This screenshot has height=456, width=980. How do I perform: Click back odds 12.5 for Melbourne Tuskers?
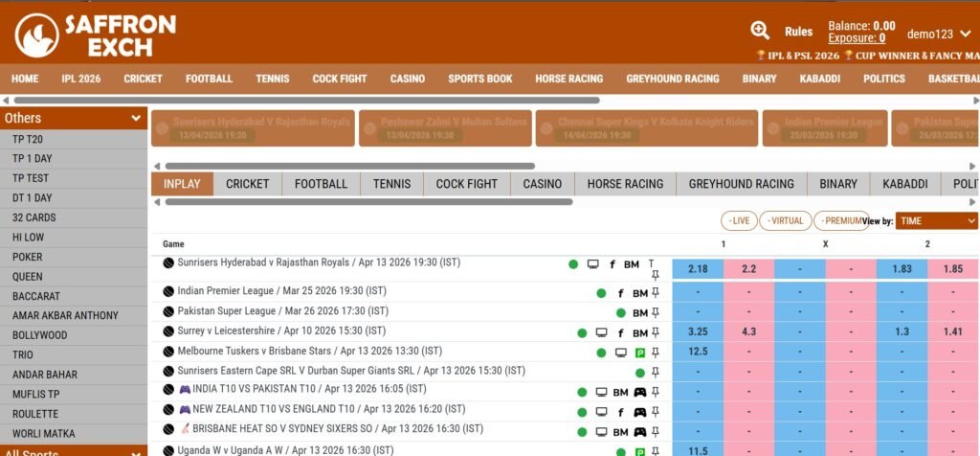click(698, 352)
